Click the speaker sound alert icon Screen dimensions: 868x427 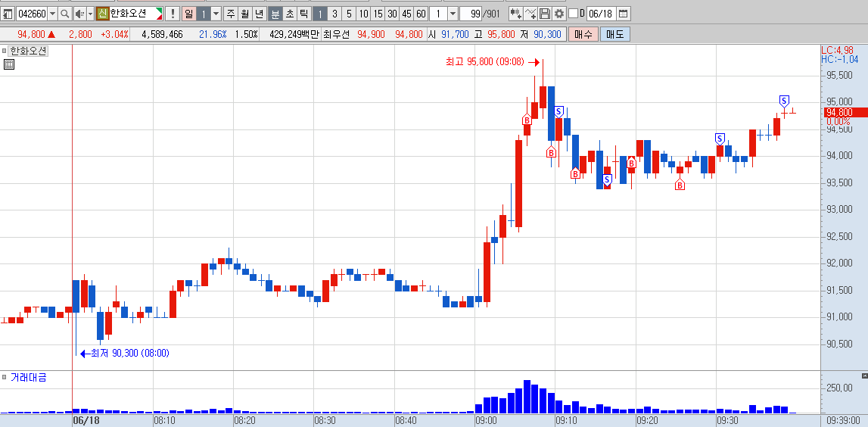tap(79, 14)
